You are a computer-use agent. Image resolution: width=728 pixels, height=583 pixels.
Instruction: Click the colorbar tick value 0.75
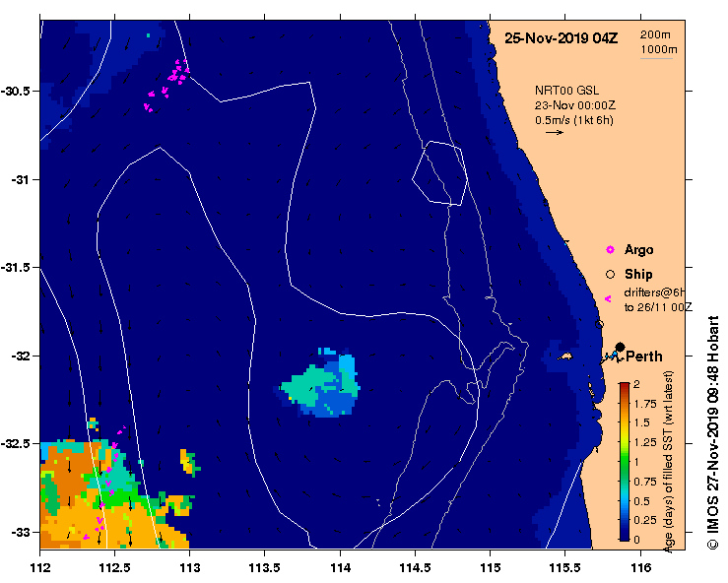click(x=645, y=482)
